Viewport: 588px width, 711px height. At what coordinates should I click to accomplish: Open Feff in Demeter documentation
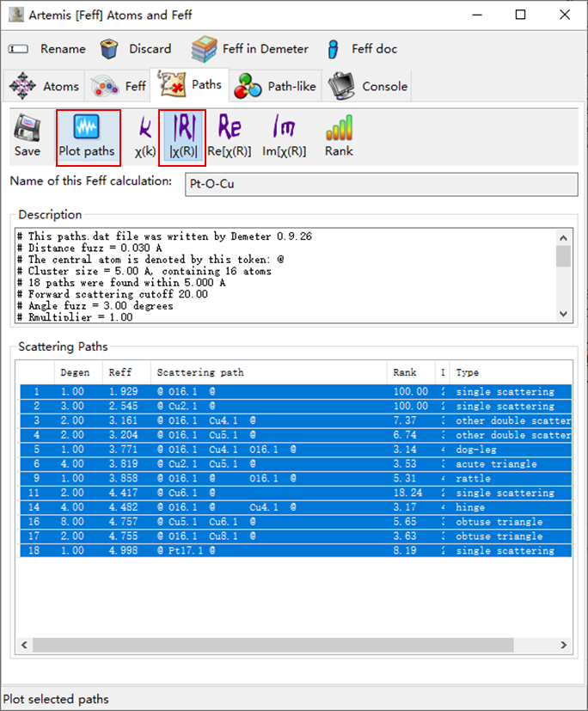(x=250, y=49)
